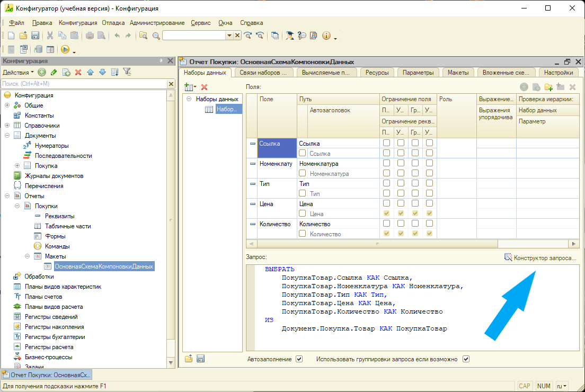
Task: Click the global search in files icon
Action: 143,35
